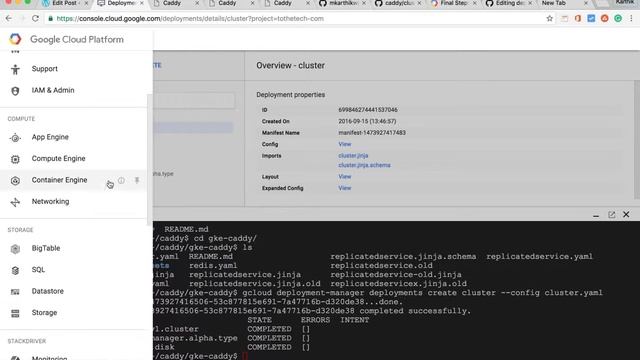The width and height of the screenshot is (640, 360).
Task: Click replicatedservice.jinja.schema in the terminal listing
Action: pyautogui.click(x=403, y=257)
